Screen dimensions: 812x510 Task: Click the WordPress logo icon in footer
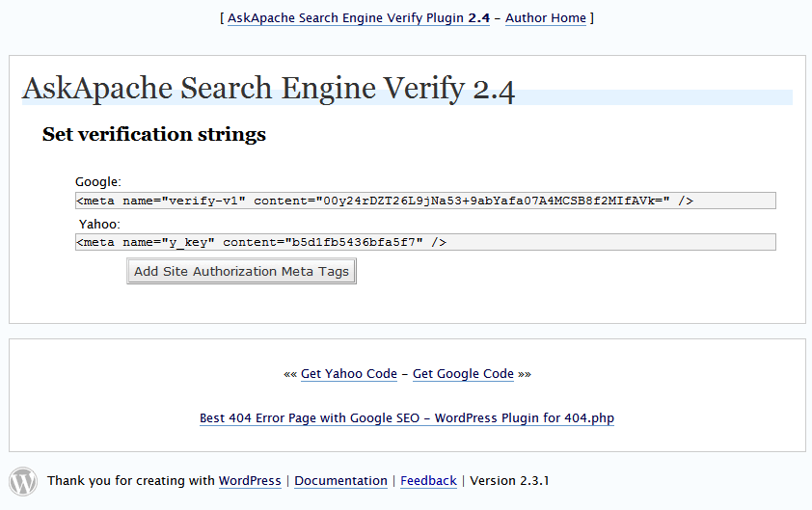click(23, 481)
